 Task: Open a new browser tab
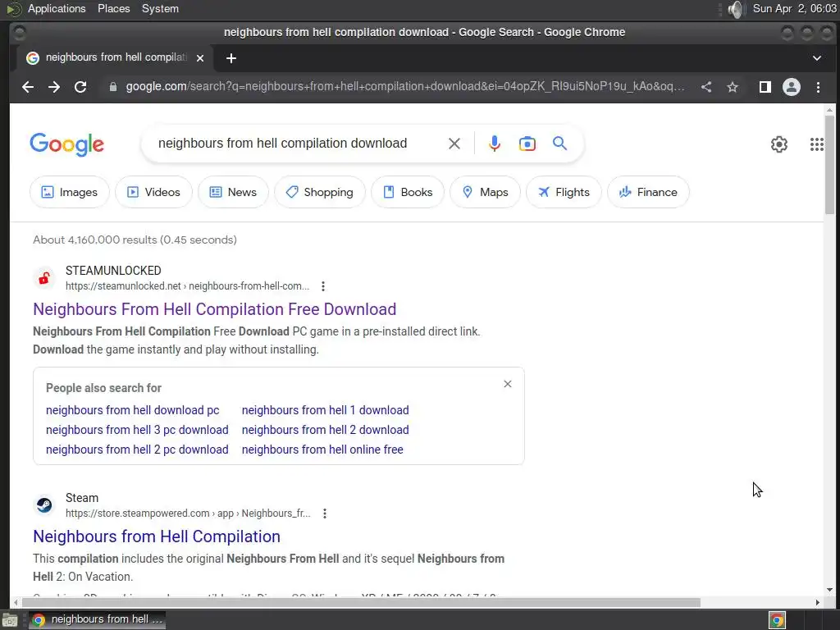[231, 58]
